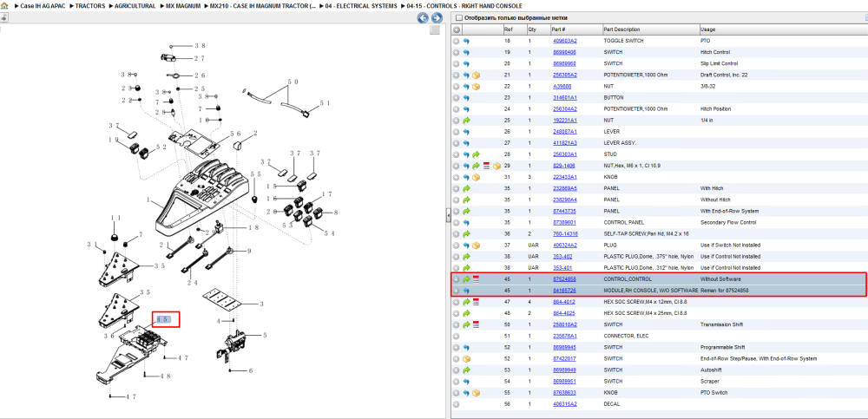This screenshot has height=419, width=868.
Task: Open part number 409603A2 link
Action: (x=565, y=41)
